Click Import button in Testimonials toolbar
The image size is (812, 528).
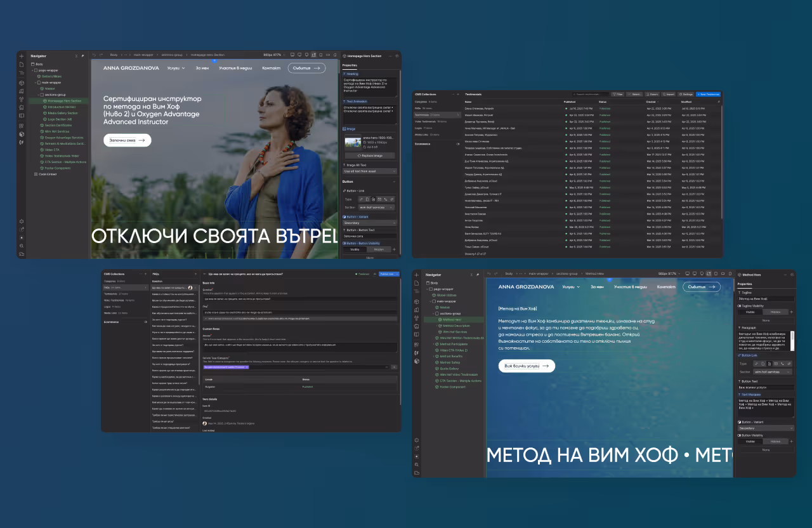click(668, 94)
